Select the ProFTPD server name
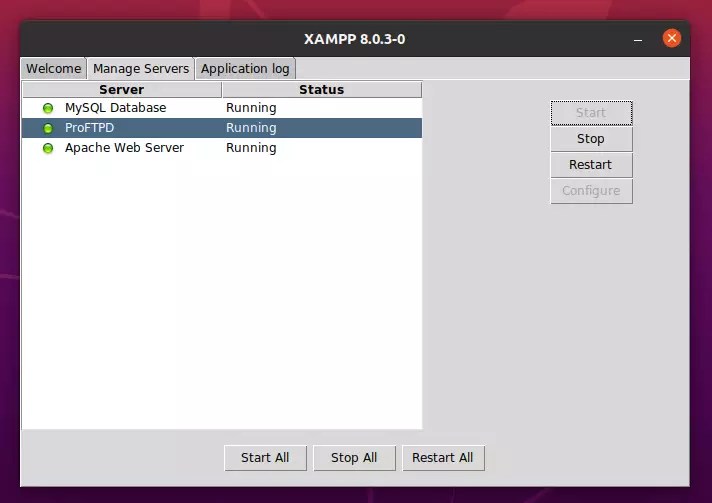This screenshot has height=503, width=712. pyautogui.click(x=89, y=128)
